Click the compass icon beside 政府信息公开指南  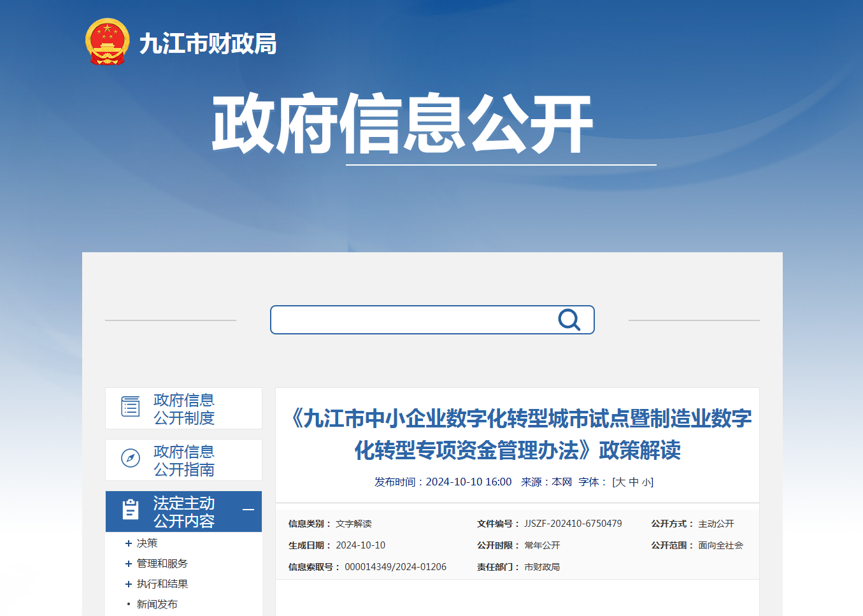tap(131, 458)
